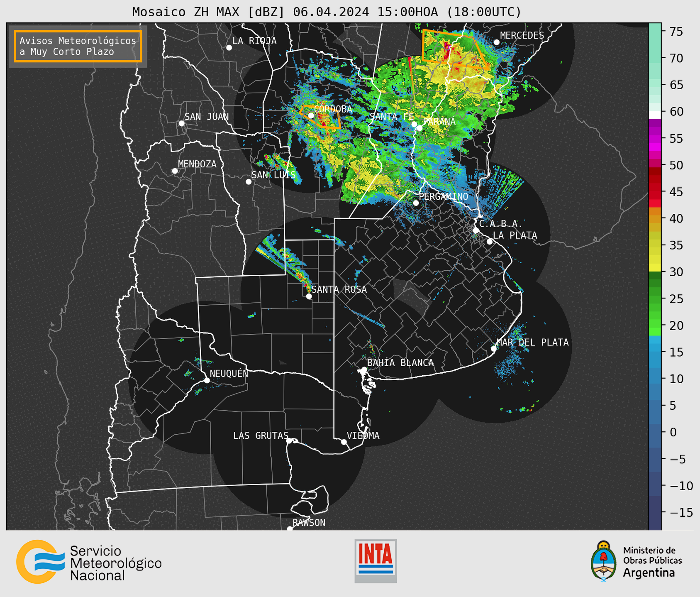700x597 pixels.
Task: Click the Avisos Meteorológicos a Muy Corto Plazo legend box
Action: tap(78, 46)
